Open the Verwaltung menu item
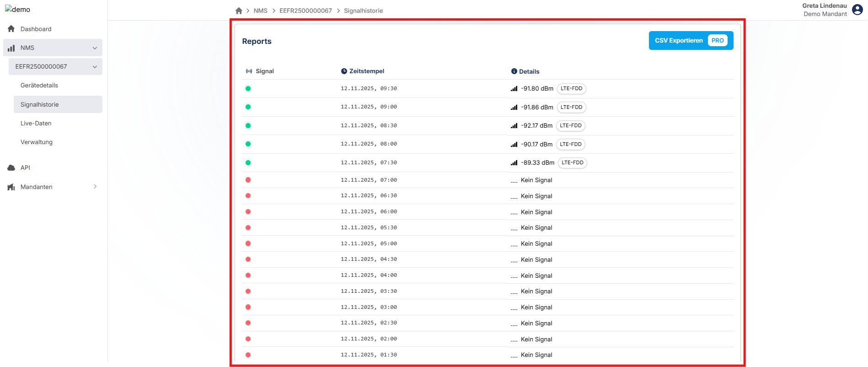The height and width of the screenshot is (367, 868). pyautogui.click(x=37, y=142)
